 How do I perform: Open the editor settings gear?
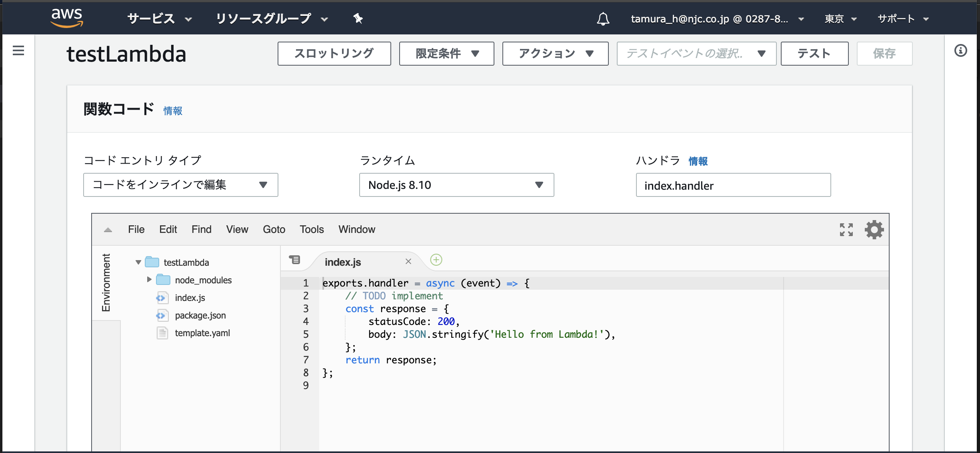pyautogui.click(x=874, y=229)
